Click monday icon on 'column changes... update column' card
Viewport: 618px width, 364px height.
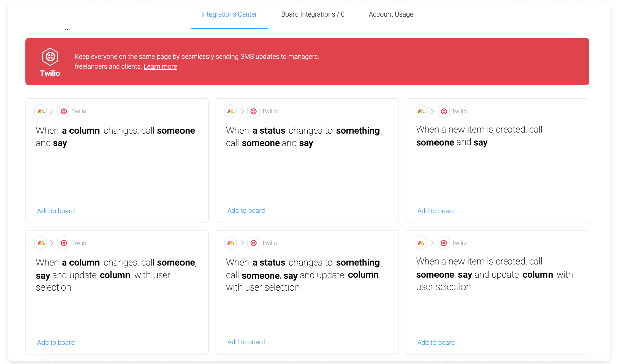pos(41,243)
